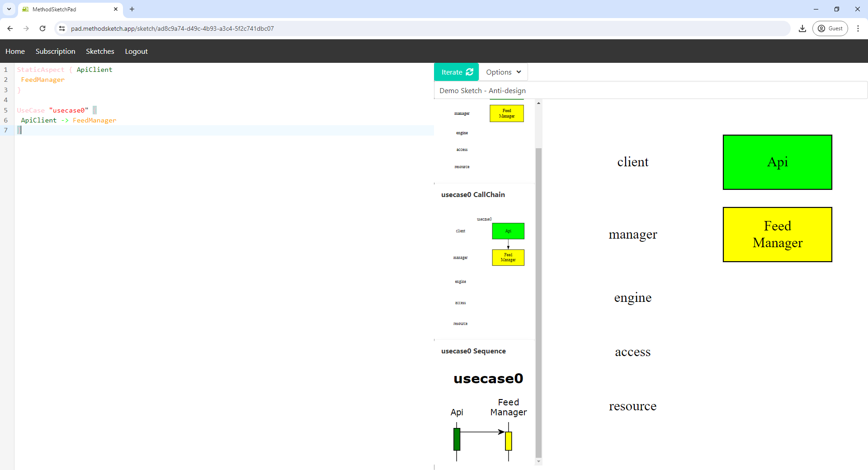Open the browser downloads icon

point(802,28)
